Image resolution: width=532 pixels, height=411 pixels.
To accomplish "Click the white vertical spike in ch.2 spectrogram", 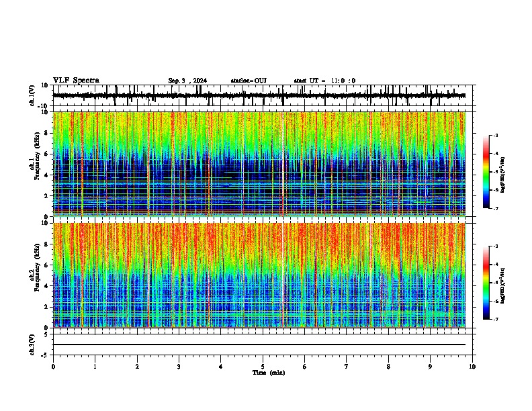I will [x=282, y=275].
